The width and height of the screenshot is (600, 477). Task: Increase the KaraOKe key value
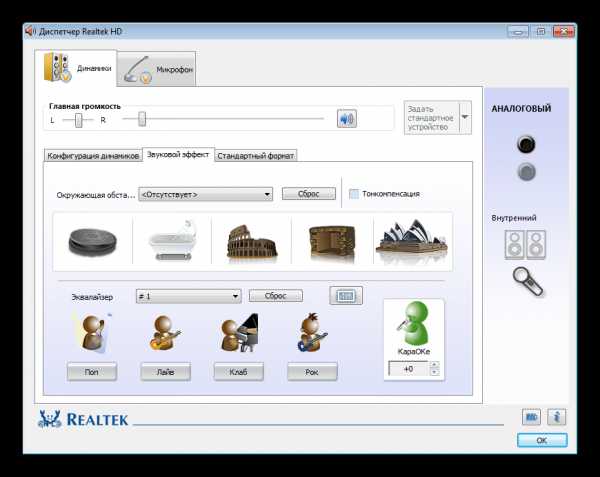point(434,365)
